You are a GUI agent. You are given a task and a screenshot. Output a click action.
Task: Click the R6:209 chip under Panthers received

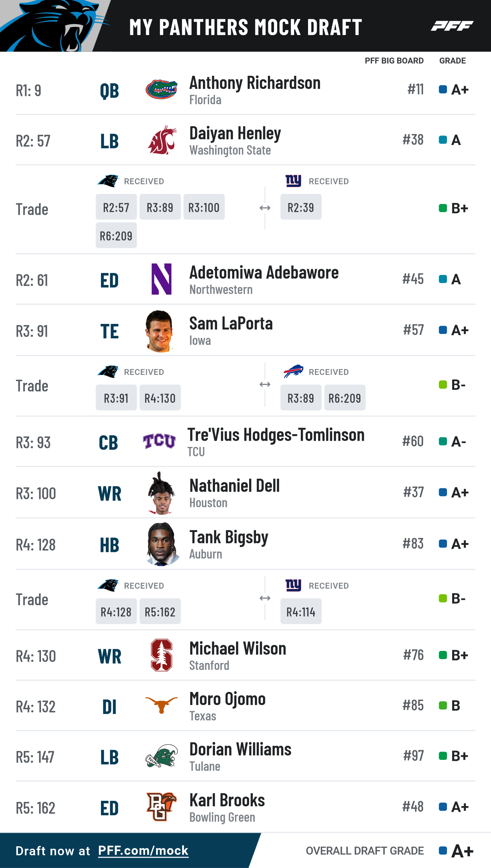click(116, 235)
